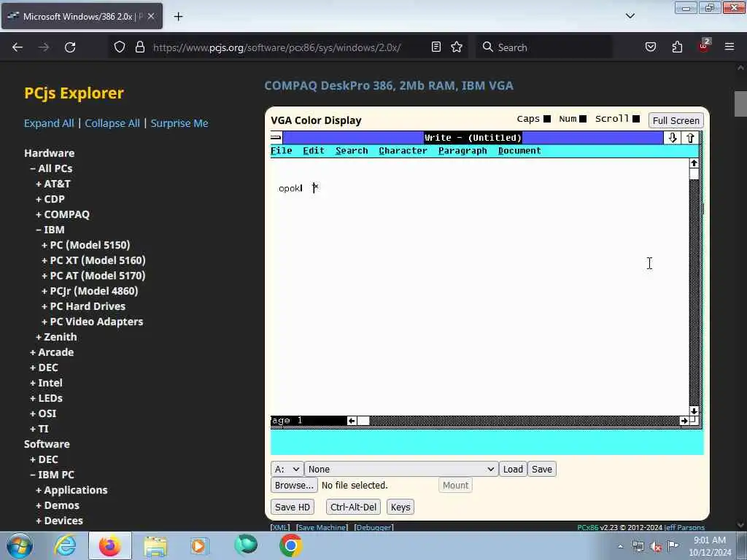Image resolution: width=747 pixels, height=560 pixels.
Task: Click the Expand All link
Action: click(x=49, y=123)
